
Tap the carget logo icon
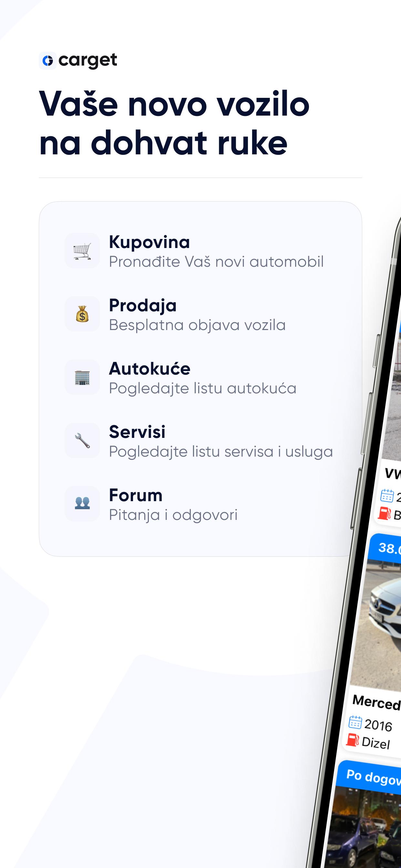tap(47, 61)
